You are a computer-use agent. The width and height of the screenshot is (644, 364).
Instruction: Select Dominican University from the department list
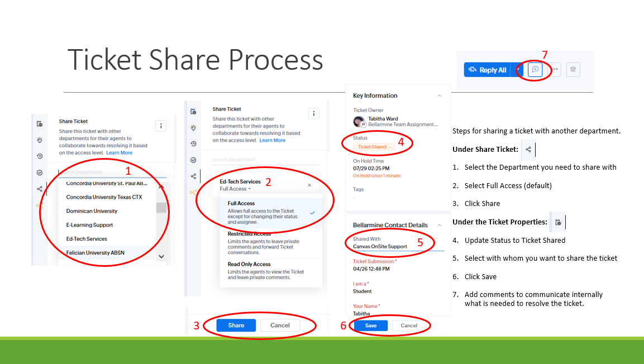point(92,211)
